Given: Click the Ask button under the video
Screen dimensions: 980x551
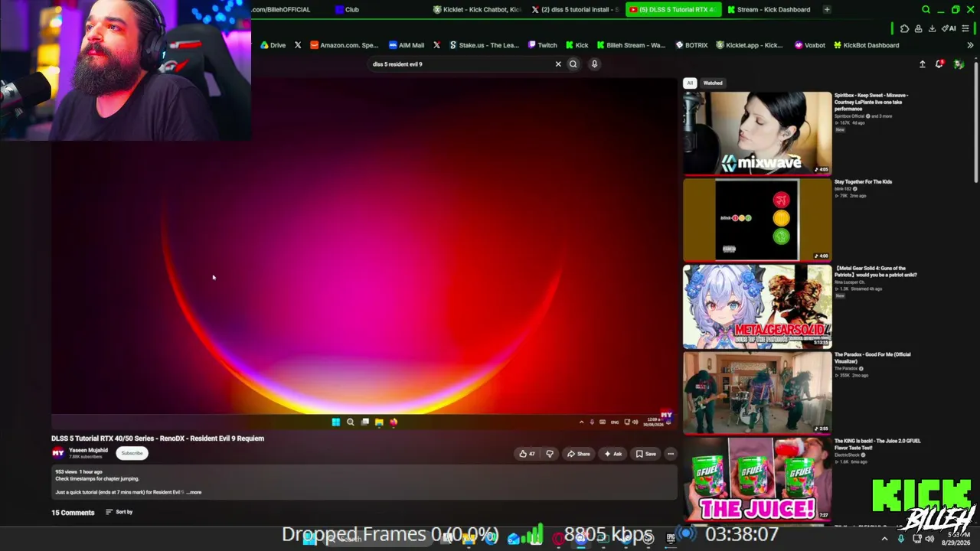Looking at the screenshot, I should click(x=612, y=454).
